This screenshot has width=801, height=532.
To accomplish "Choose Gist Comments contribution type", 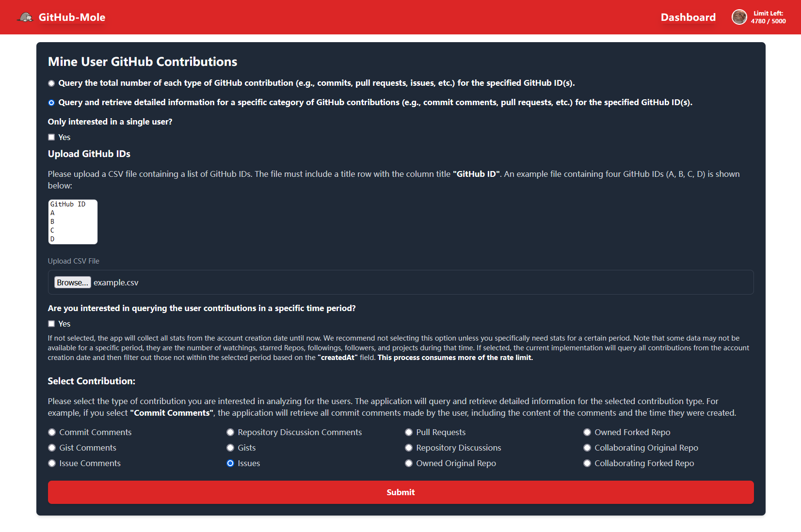I will tap(52, 448).
